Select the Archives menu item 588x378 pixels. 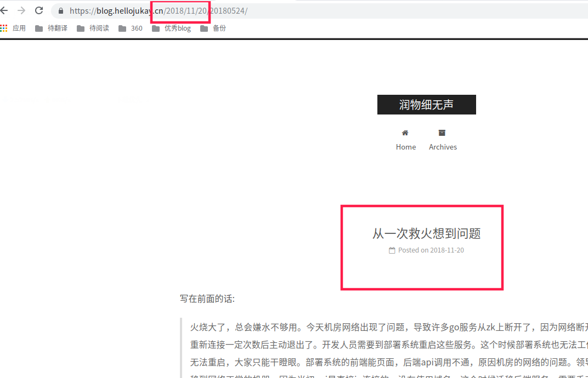point(442,147)
